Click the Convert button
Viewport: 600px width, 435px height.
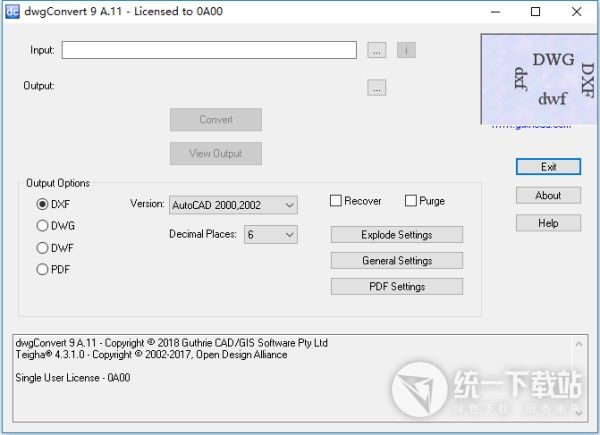click(x=216, y=119)
